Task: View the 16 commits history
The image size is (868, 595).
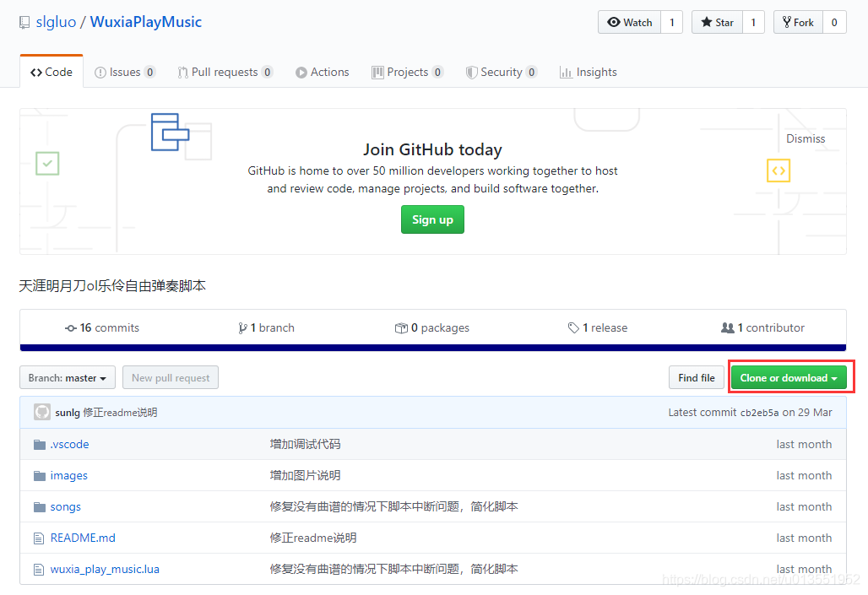Action: tap(102, 327)
